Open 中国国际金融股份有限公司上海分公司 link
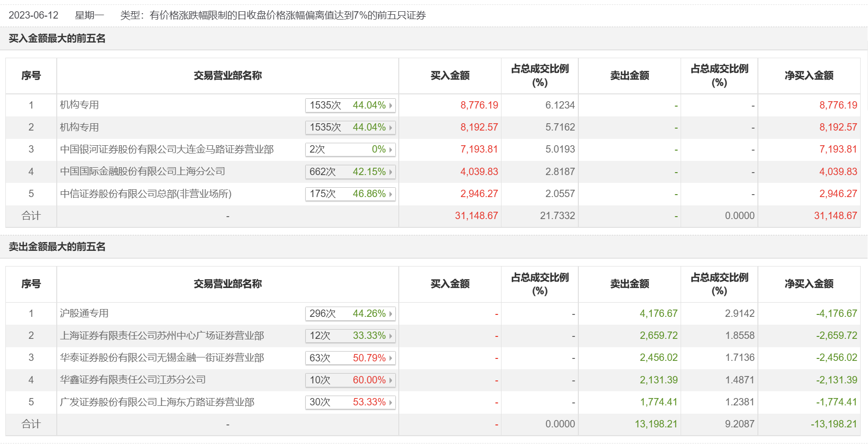Viewport: 868px width, 444px height. 142,171
